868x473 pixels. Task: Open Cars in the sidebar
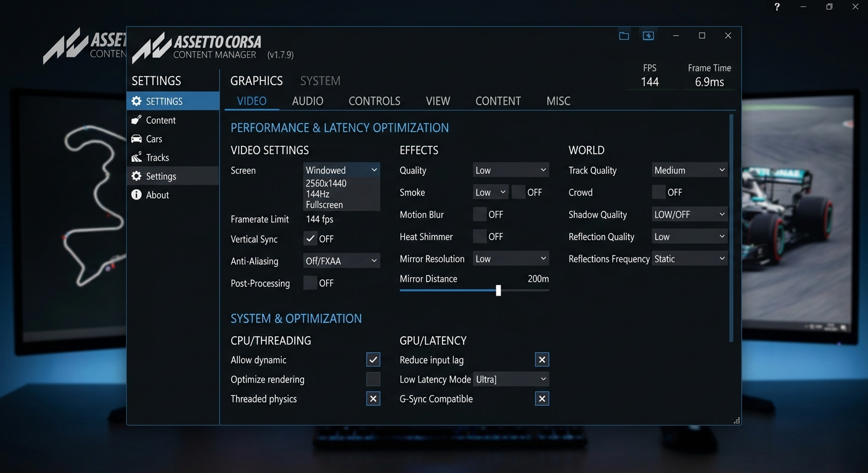173,139
